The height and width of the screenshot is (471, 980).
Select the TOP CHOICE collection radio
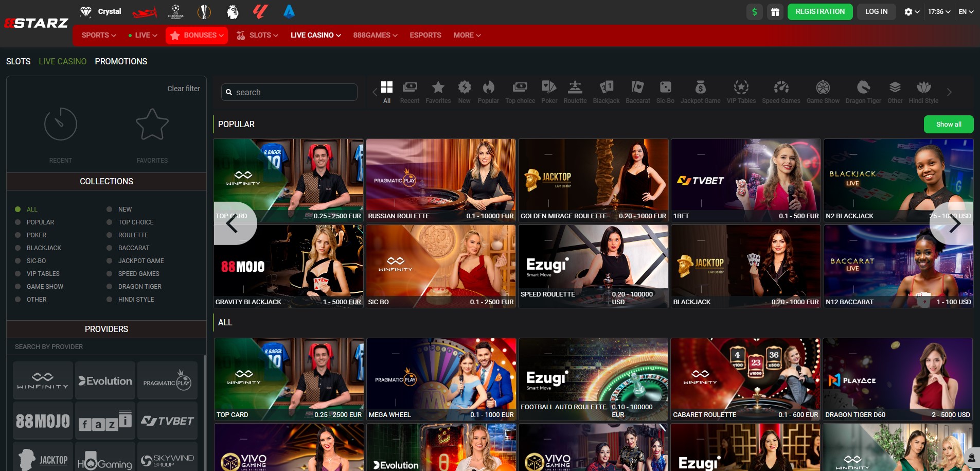pos(109,222)
